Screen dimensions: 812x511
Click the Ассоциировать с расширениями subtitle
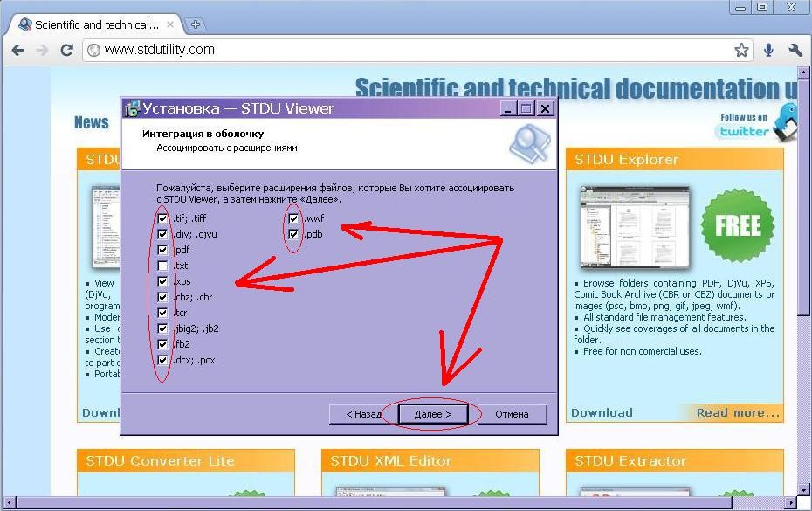click(227, 148)
